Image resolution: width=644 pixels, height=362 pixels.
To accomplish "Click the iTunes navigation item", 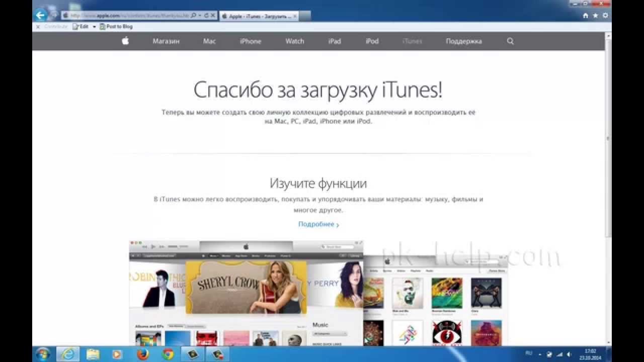I will pyautogui.click(x=412, y=41).
